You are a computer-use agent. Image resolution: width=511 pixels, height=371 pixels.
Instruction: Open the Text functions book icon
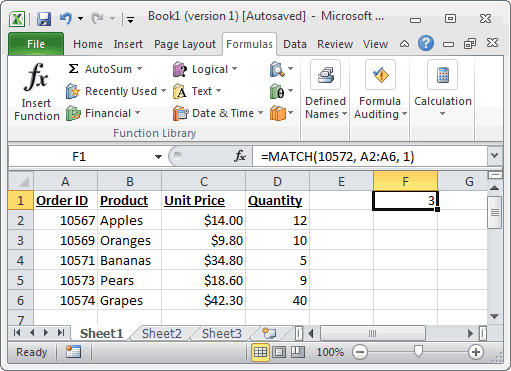(180, 91)
